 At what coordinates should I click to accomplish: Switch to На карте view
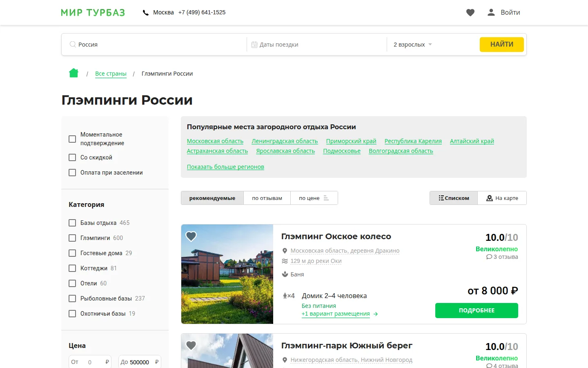pyautogui.click(x=502, y=198)
